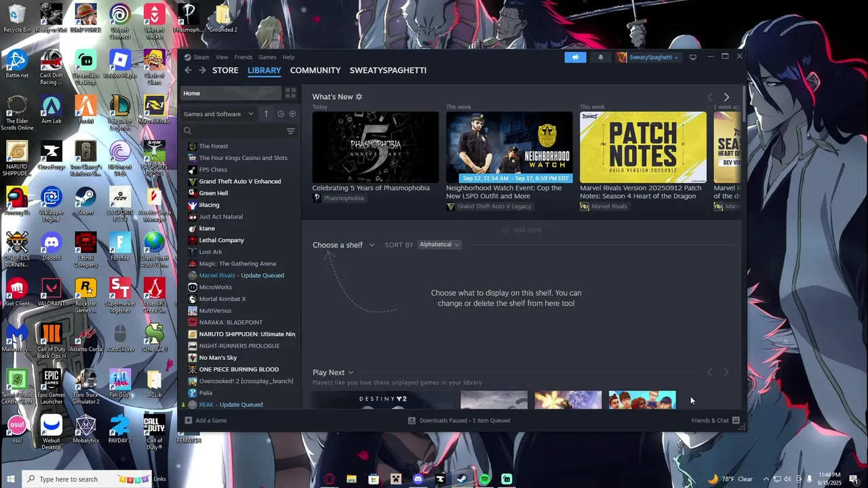The height and width of the screenshot is (488, 868).
Task: Select the Discord desktop icon
Action: pyautogui.click(x=51, y=247)
